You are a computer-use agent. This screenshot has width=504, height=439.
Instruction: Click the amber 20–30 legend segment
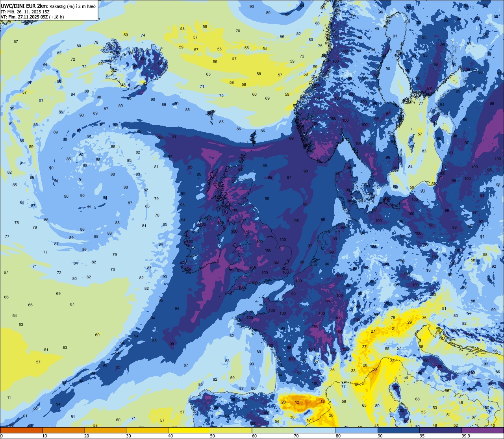coord(105,430)
